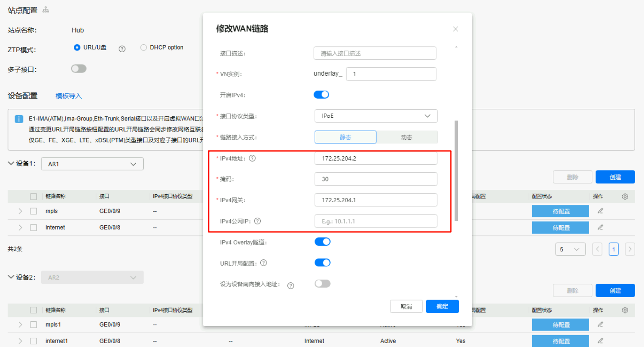This screenshot has width=644, height=347.
Task: Switch 链路接入方式 to 动态
Action: [407, 137]
